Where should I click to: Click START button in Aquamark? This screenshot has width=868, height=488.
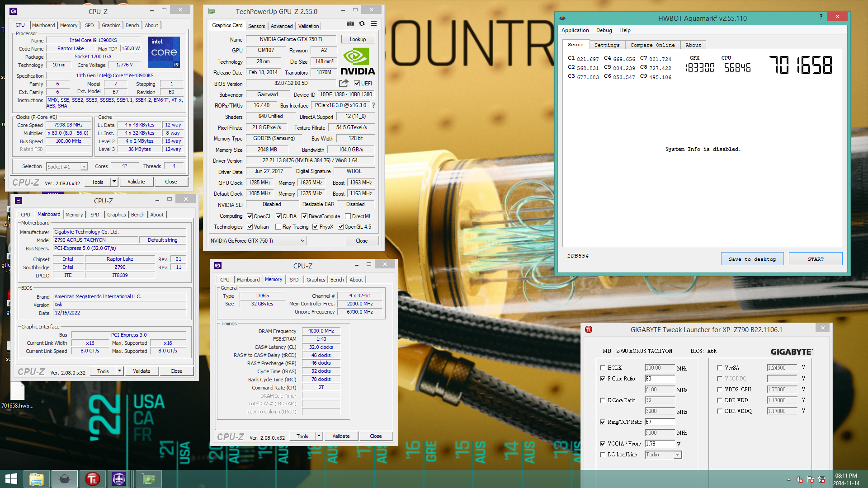(x=816, y=259)
